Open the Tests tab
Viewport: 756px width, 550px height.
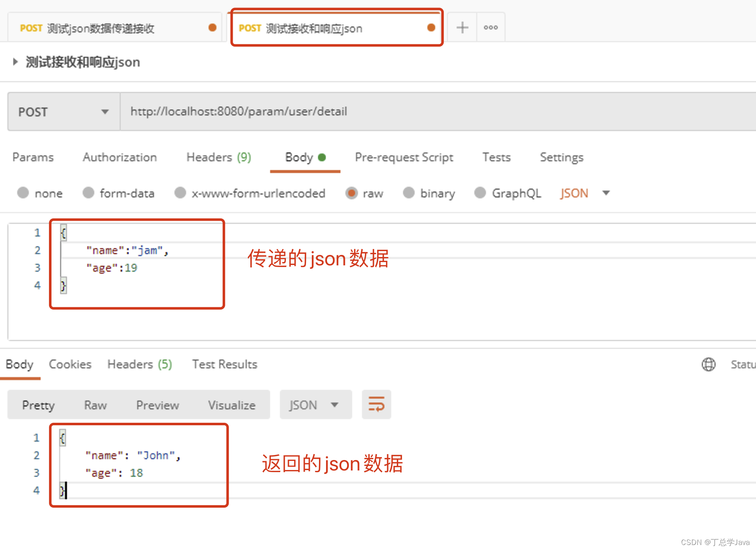tap(496, 157)
